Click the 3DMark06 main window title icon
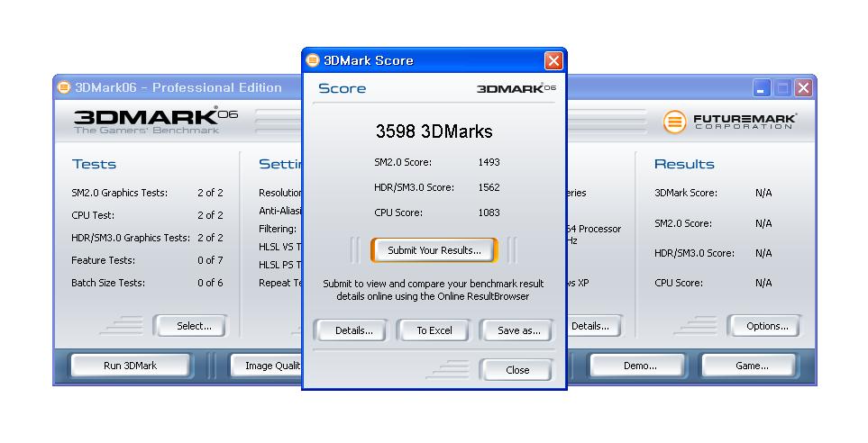This screenshot has height=443, width=868. [x=64, y=87]
